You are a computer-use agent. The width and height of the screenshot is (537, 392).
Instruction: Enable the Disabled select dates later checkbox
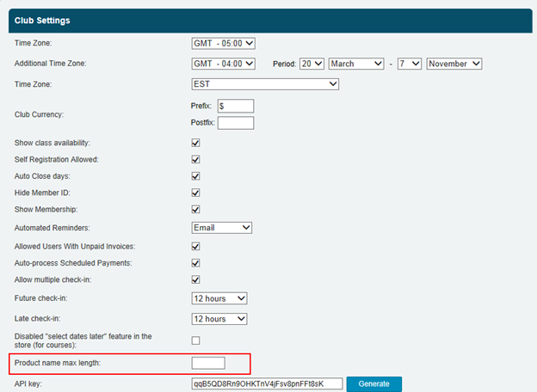[x=196, y=340]
